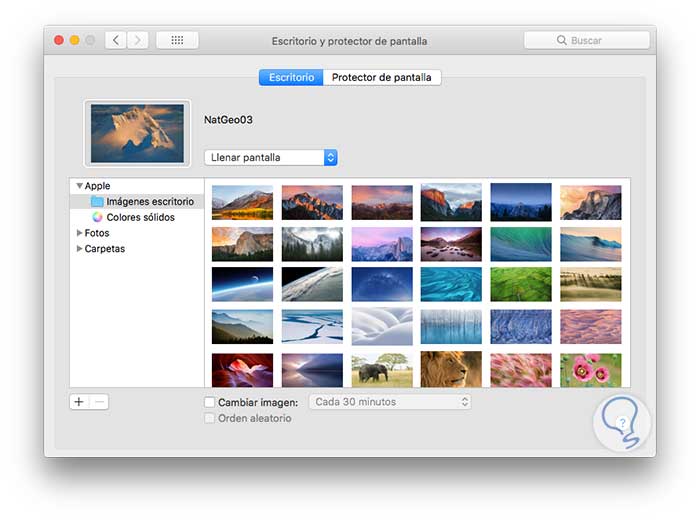Viewport: 700px width, 520px height.
Task: Open the Cada 30 minutos dropdown
Action: click(390, 402)
